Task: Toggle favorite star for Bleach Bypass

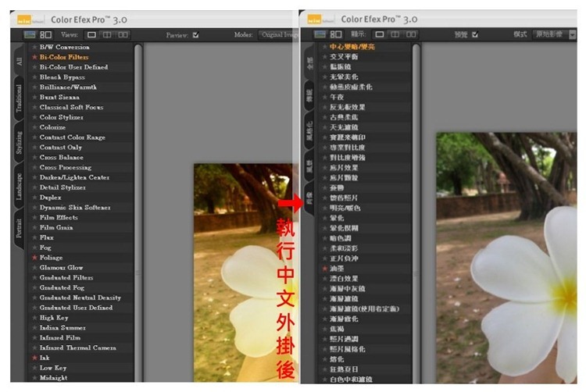Action: coord(34,77)
